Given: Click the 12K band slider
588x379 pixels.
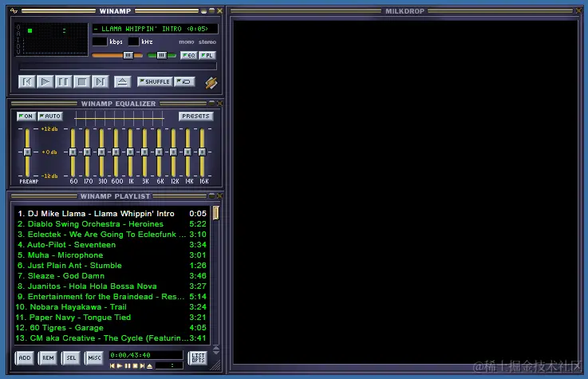Looking at the screenshot, I should 173,152.
